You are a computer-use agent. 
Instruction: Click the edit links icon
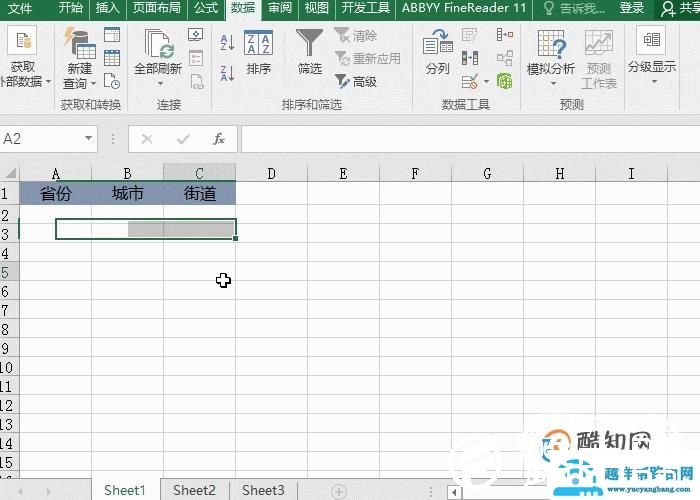(x=196, y=81)
